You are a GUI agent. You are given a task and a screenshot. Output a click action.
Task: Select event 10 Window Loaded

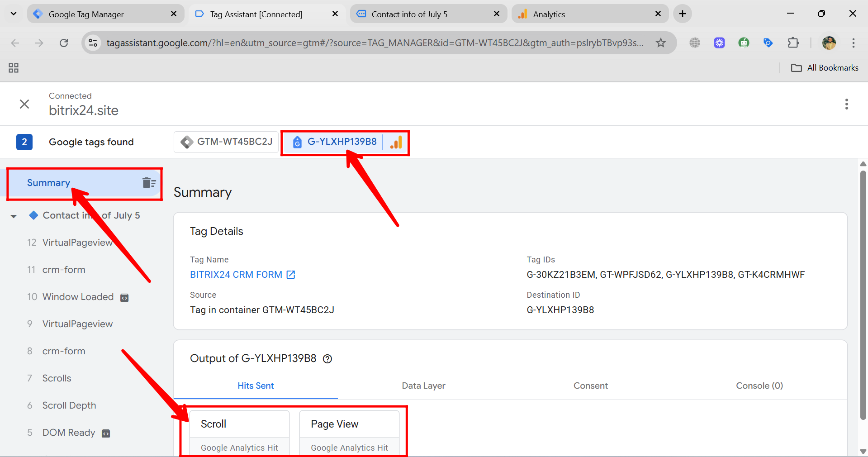click(x=70, y=297)
